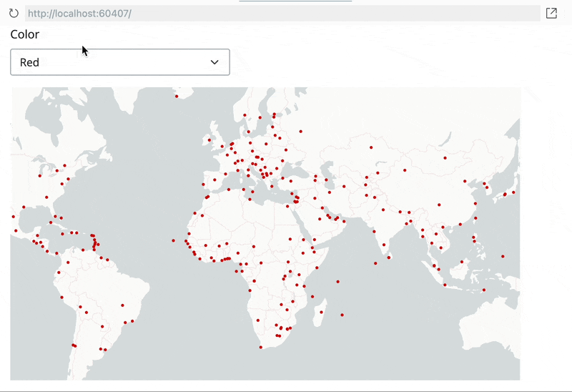Select the Seychelles dot north of Madagascar
Viewport: 572px width, 392px height.
click(x=337, y=281)
